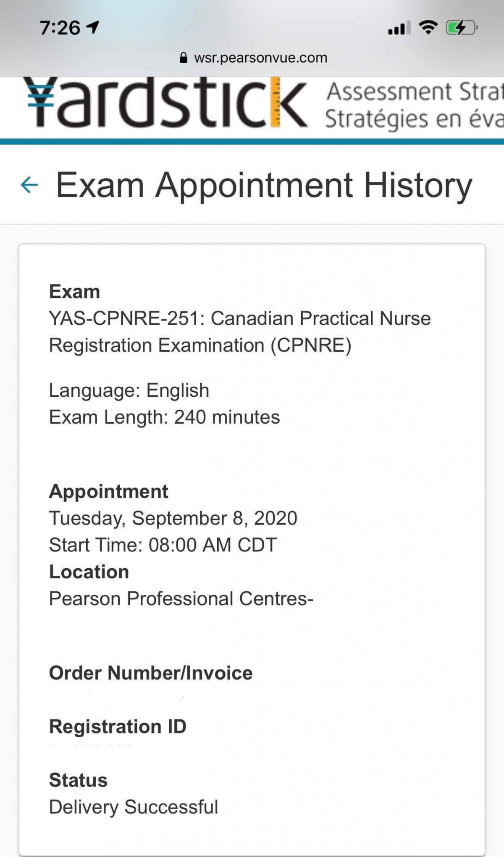
Task: Tap the Exam Appointment History heading
Action: 264,185
